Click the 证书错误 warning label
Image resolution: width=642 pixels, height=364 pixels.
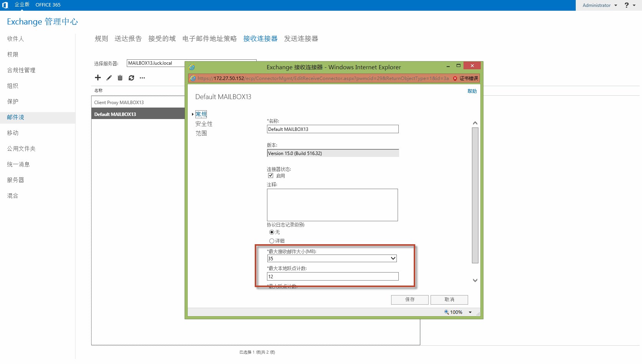tap(469, 78)
